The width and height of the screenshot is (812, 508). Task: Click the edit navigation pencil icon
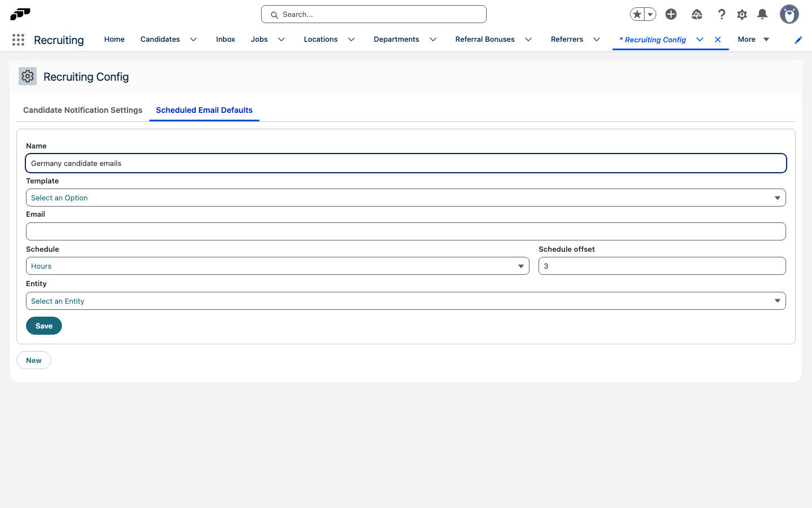[798, 40]
